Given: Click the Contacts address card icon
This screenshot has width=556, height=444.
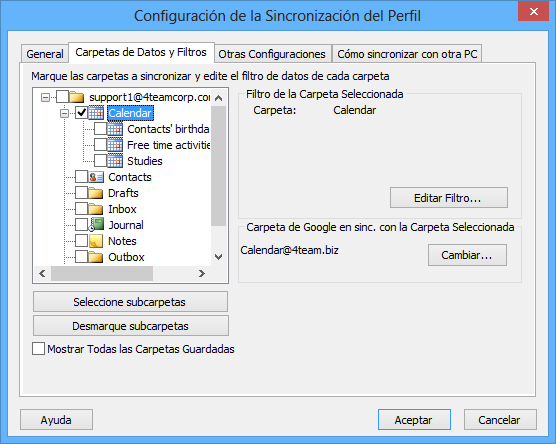Looking at the screenshot, I should (96, 177).
